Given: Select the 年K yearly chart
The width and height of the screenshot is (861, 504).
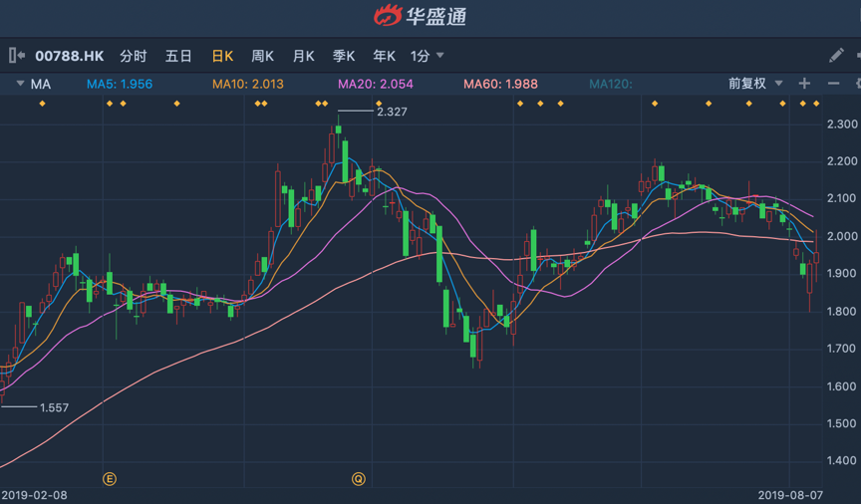Looking at the screenshot, I should pos(384,56).
